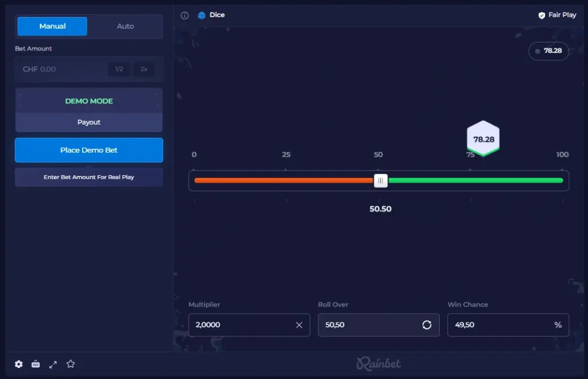Open settings gear icon
The width and height of the screenshot is (588, 379).
[x=19, y=364]
